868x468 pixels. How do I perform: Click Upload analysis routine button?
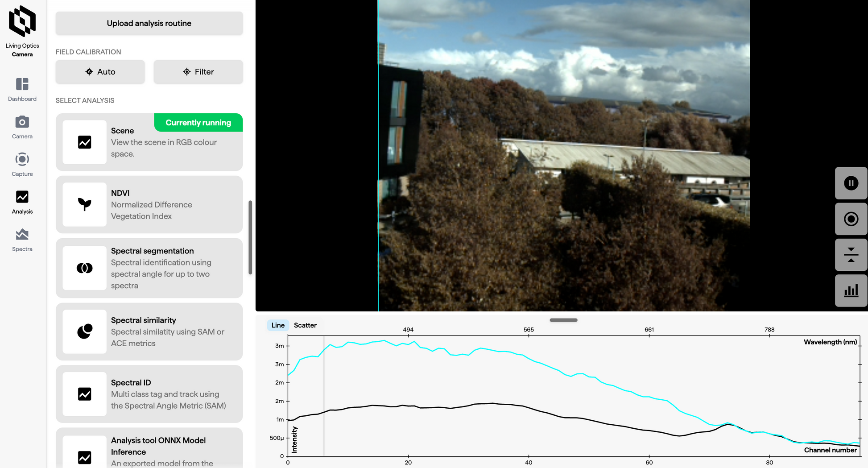point(149,23)
